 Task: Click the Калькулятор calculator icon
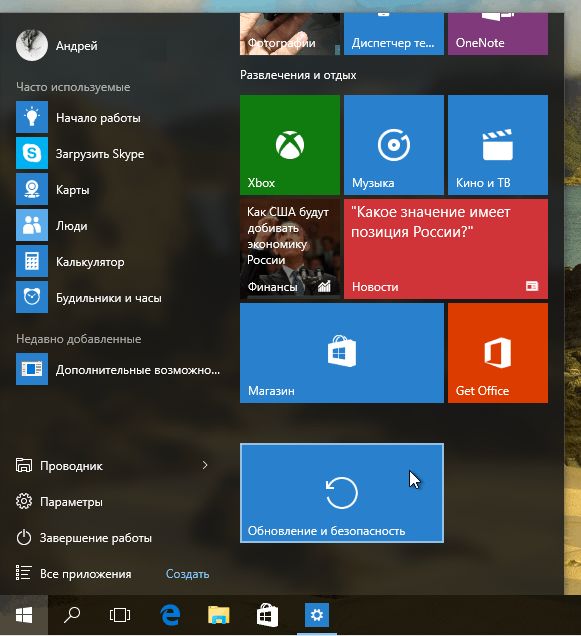[32, 261]
